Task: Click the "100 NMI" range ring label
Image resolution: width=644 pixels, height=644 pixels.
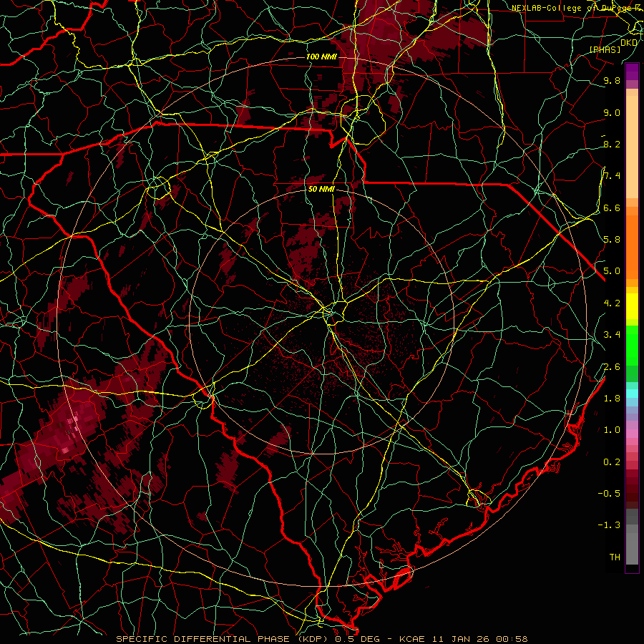Action: tap(321, 57)
